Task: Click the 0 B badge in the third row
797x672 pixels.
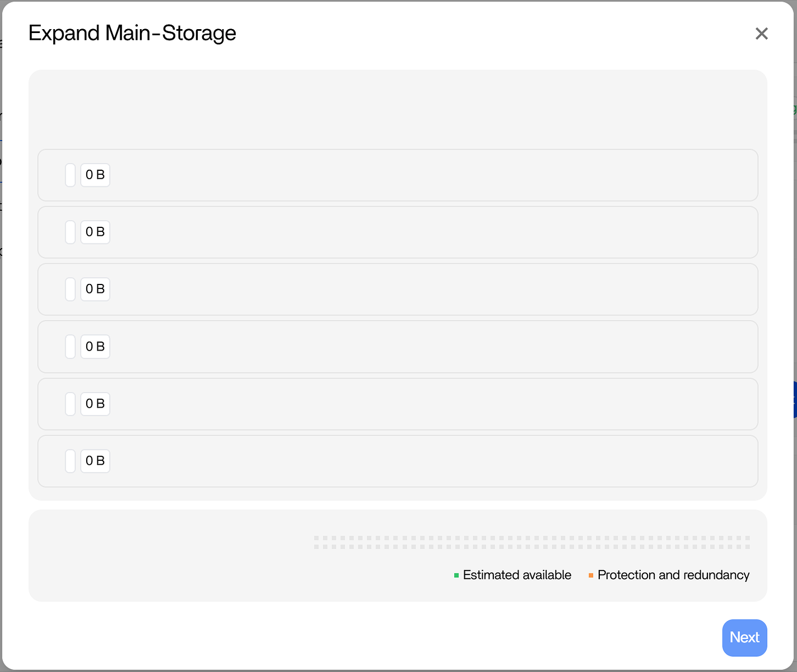Action: 95,290
